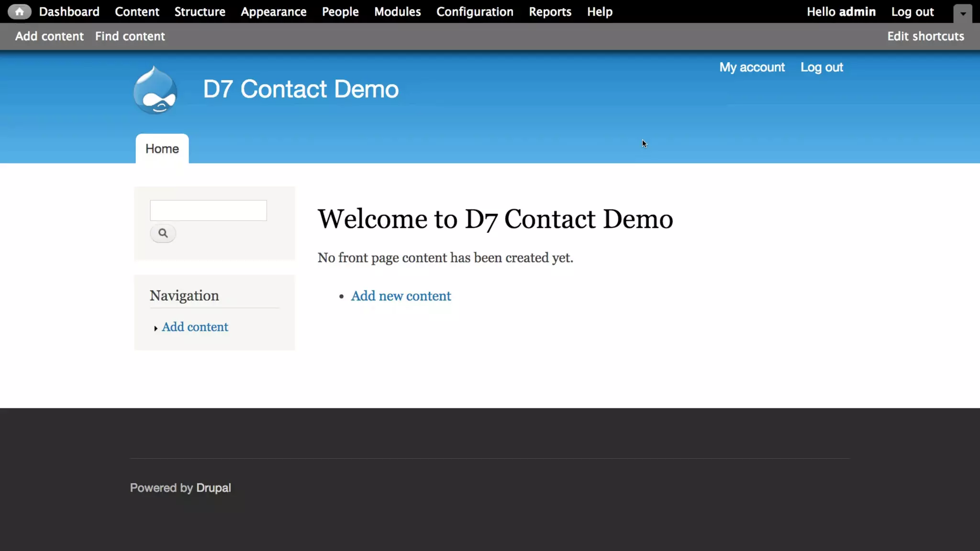The image size is (980, 551).
Task: Open the Content admin menu
Action: pos(137,12)
